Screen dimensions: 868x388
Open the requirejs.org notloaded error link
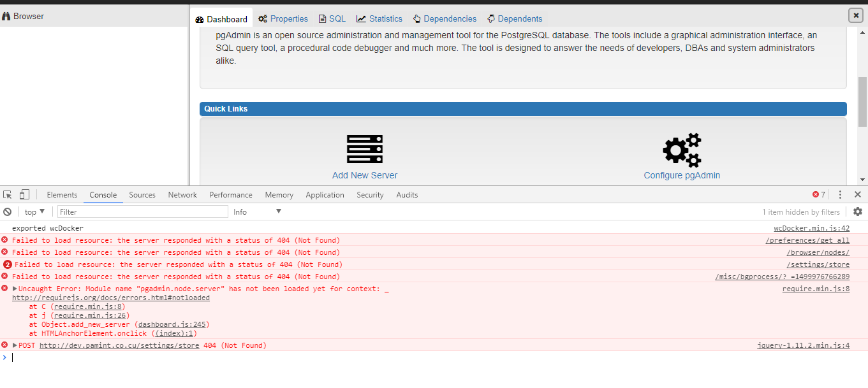point(110,298)
